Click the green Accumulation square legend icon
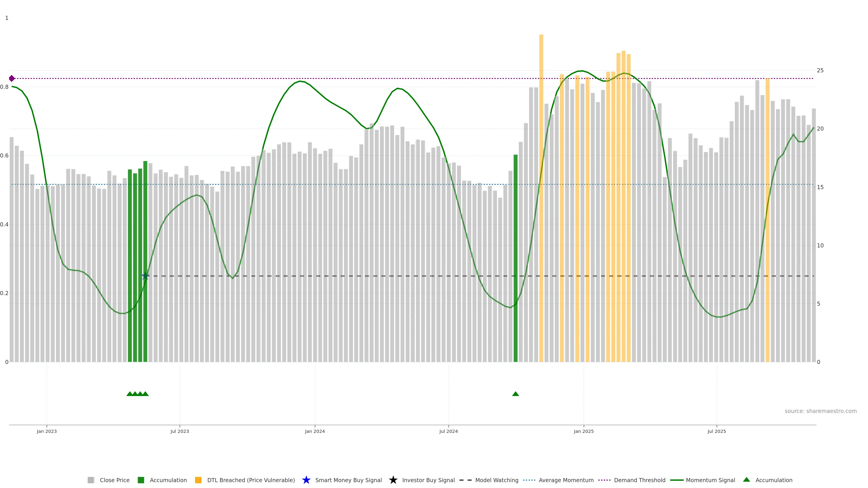The height and width of the screenshot is (488, 868). click(141, 480)
